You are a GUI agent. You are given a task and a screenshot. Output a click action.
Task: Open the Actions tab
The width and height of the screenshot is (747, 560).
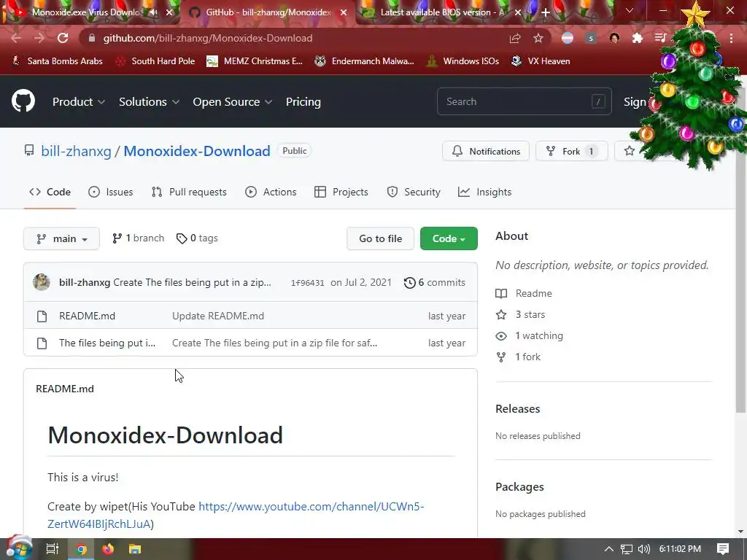click(x=271, y=192)
